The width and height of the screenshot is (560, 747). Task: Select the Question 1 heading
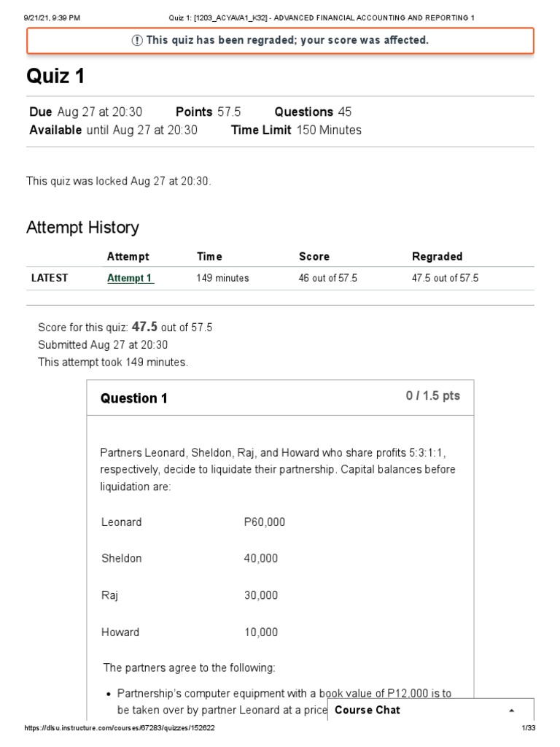click(134, 398)
